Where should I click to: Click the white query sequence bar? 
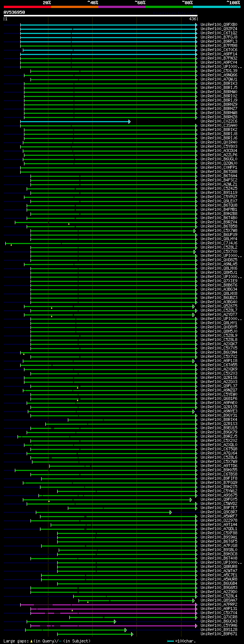pyautogui.click(x=100, y=16)
